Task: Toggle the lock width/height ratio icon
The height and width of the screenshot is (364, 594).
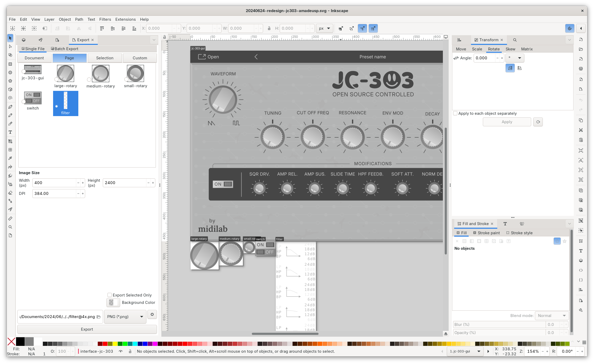Action: pos(269,28)
